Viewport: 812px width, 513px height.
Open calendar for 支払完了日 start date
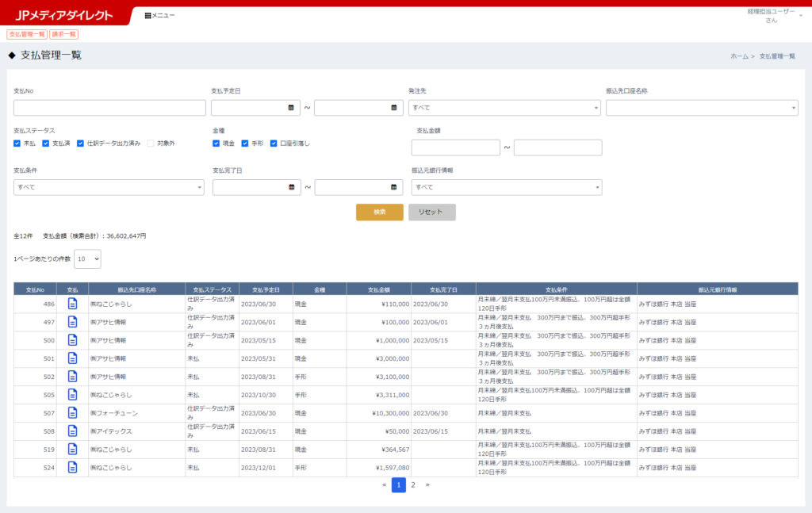click(x=292, y=187)
